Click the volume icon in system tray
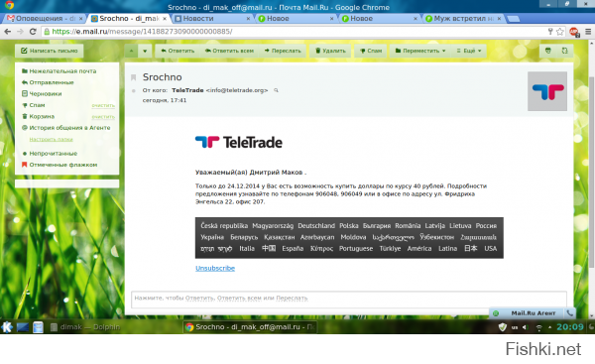The height and width of the screenshot is (364, 595). click(x=526, y=327)
